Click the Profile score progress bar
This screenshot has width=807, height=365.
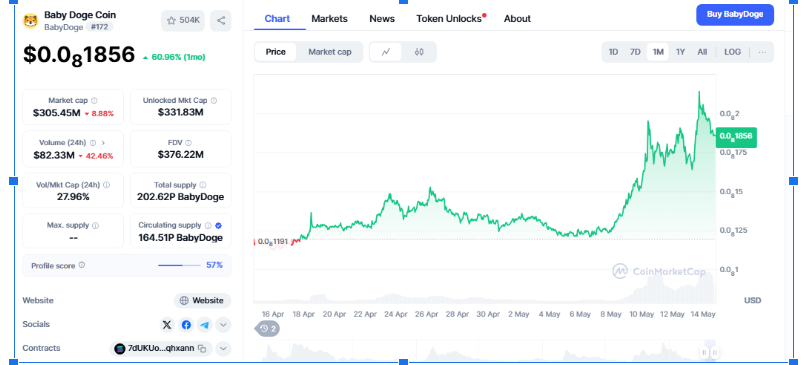[x=179, y=266]
